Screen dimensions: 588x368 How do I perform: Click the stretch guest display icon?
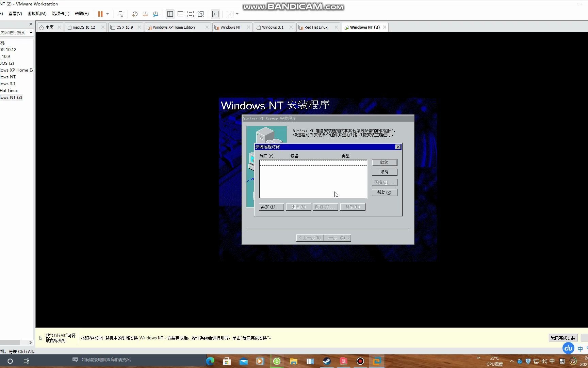(230, 14)
